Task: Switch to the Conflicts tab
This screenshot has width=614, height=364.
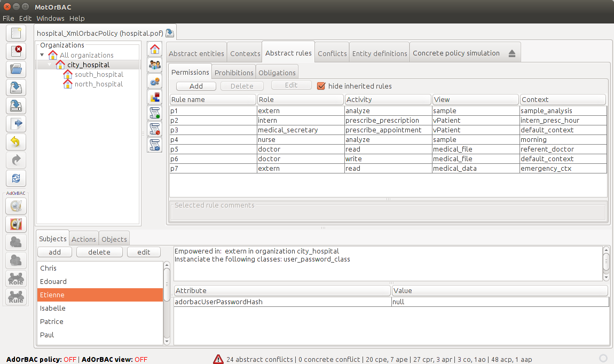Action: click(x=332, y=53)
